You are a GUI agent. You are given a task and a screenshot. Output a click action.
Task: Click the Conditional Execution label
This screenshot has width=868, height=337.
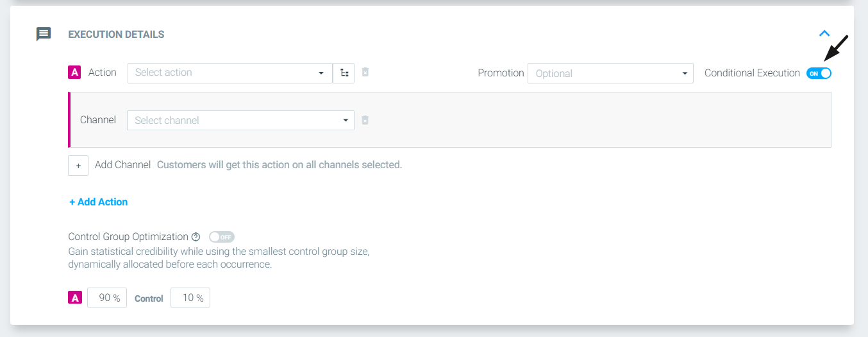click(752, 73)
